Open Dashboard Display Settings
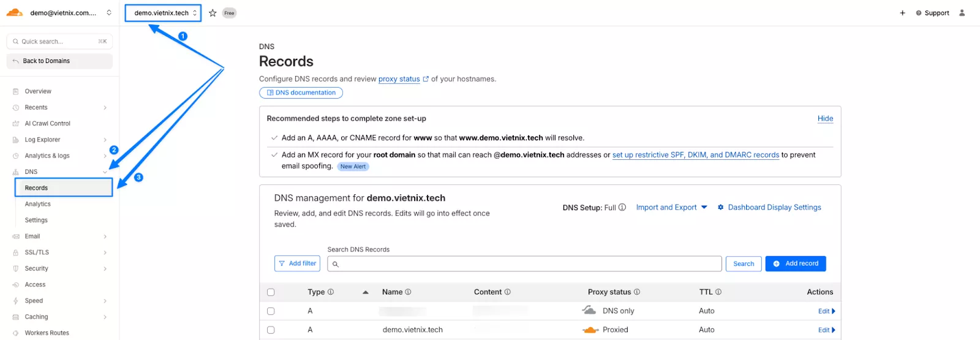 click(x=769, y=208)
